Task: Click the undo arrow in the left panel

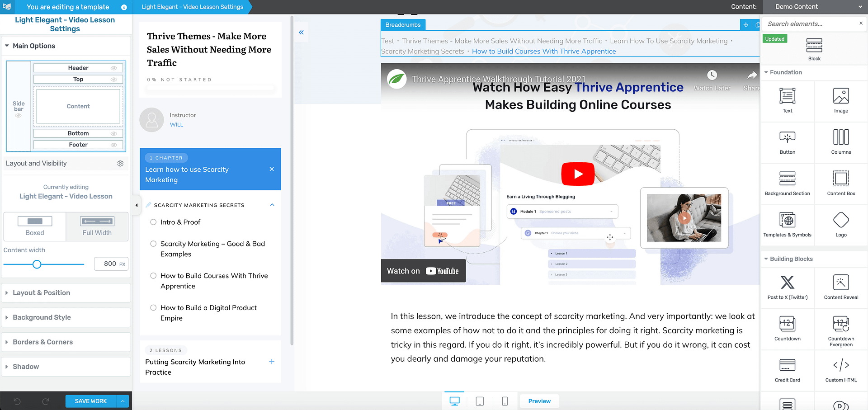Action: pyautogui.click(x=17, y=401)
